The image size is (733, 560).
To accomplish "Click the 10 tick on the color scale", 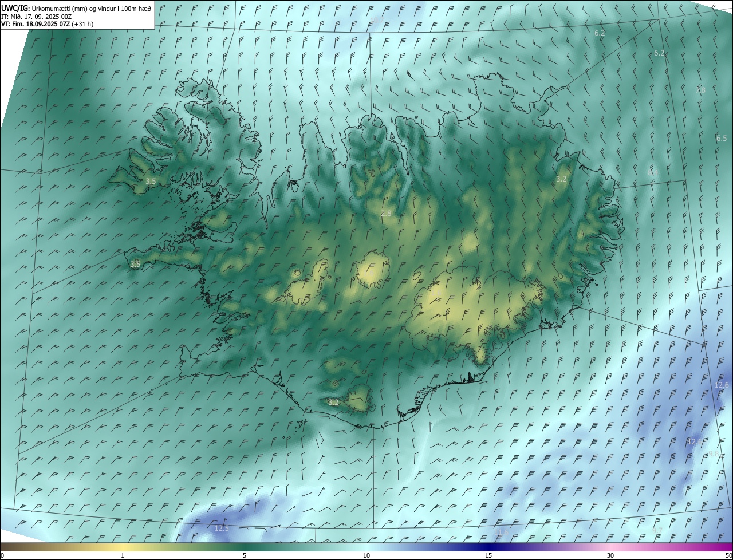I will [366, 555].
